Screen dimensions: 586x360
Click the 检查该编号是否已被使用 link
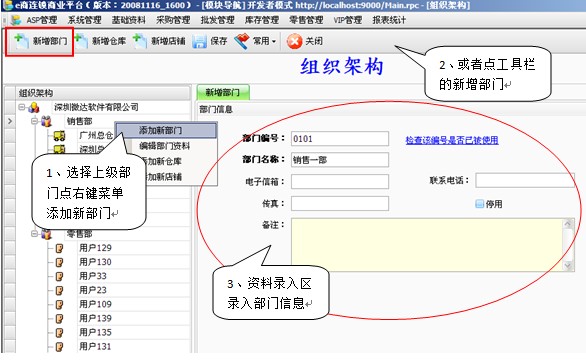tap(452, 140)
